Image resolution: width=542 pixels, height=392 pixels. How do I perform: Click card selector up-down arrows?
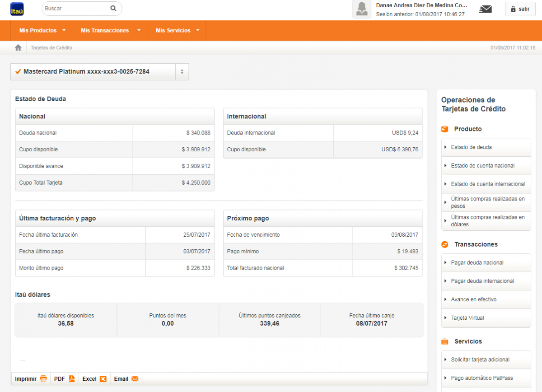click(182, 72)
